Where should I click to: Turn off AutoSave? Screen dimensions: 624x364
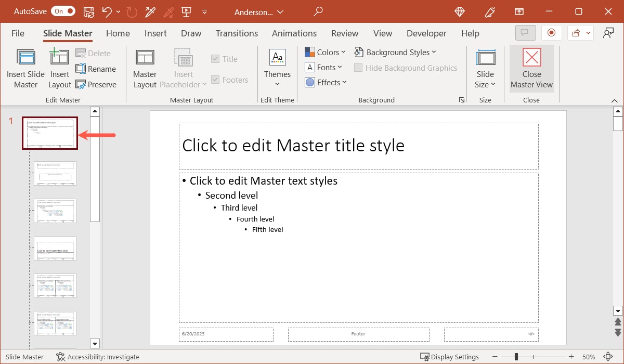click(x=64, y=10)
